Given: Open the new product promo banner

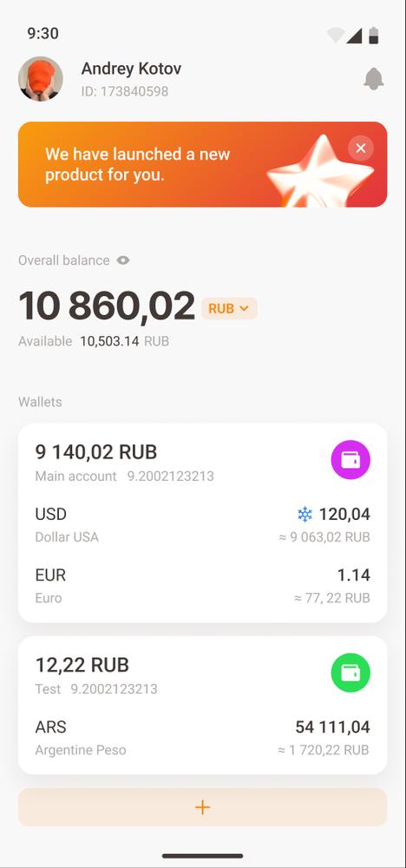Looking at the screenshot, I should [202, 164].
